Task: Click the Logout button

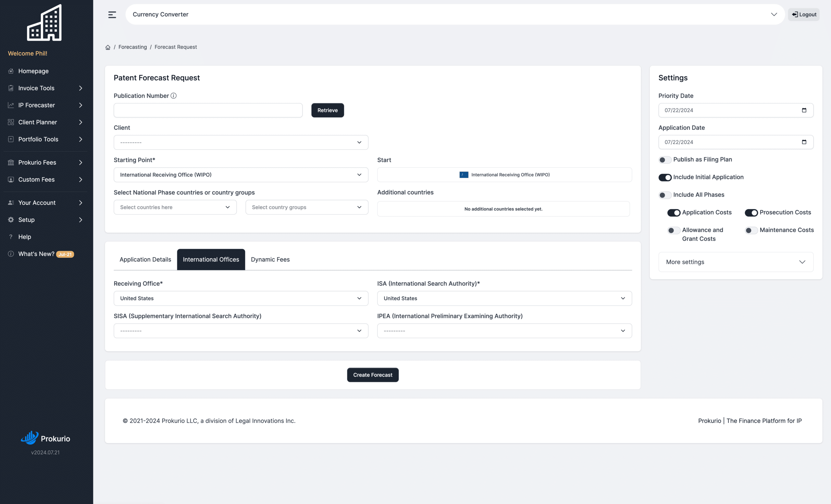Action: [804, 15]
